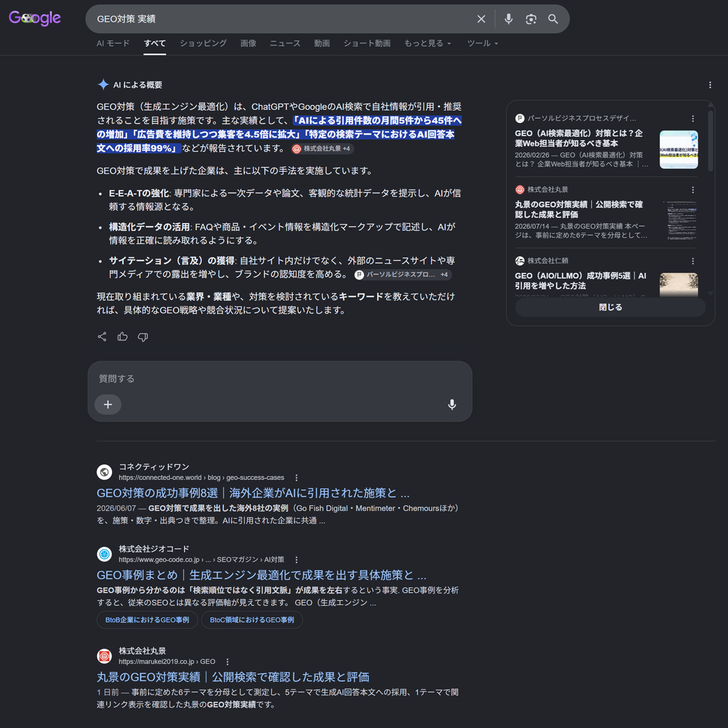The image size is (728, 728).
Task: Open options for 株式会社仁頼 source card
Action: pyautogui.click(x=693, y=261)
